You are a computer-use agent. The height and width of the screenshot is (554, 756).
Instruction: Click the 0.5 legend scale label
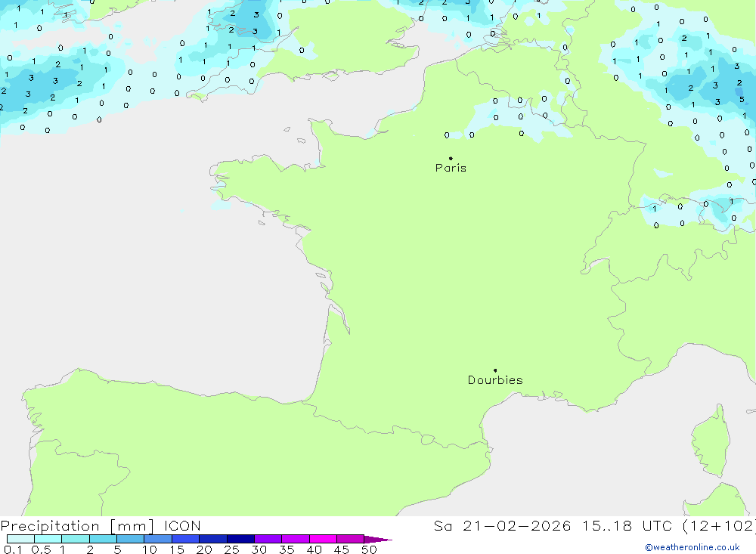[41, 549]
